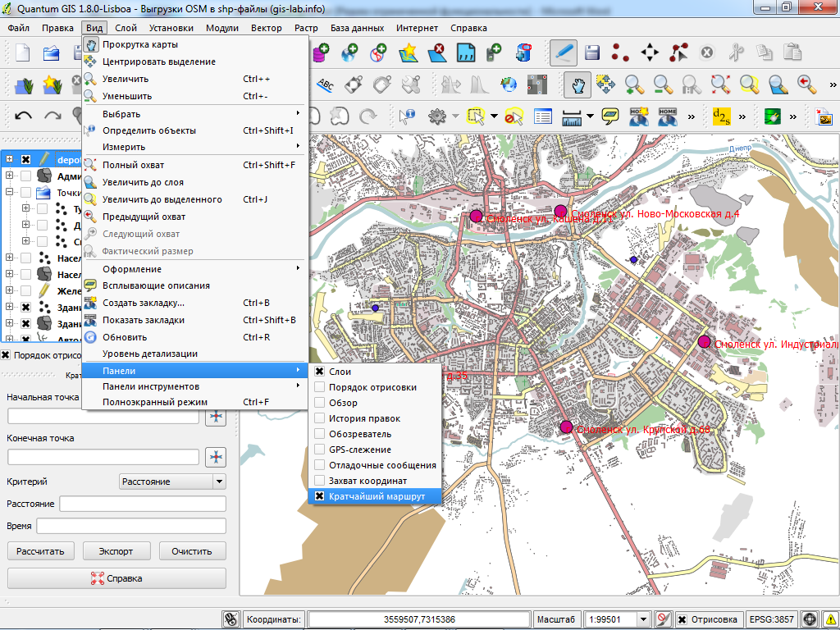Open the Критерий Расстояние combo box
The width and height of the screenshot is (840, 630).
coord(172,482)
